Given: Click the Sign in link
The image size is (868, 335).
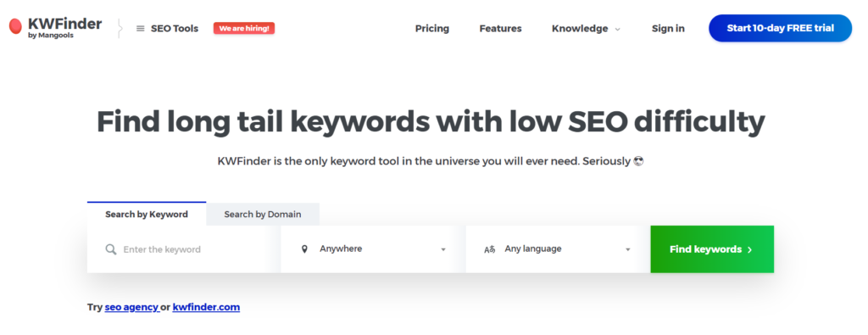Looking at the screenshot, I should [668, 28].
